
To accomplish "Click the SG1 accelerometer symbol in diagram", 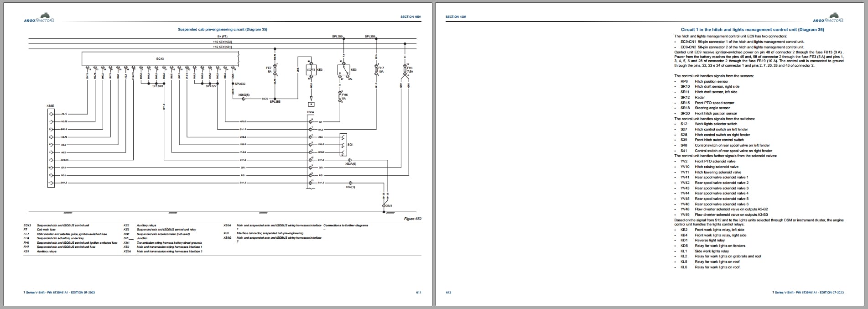I will [343, 144].
